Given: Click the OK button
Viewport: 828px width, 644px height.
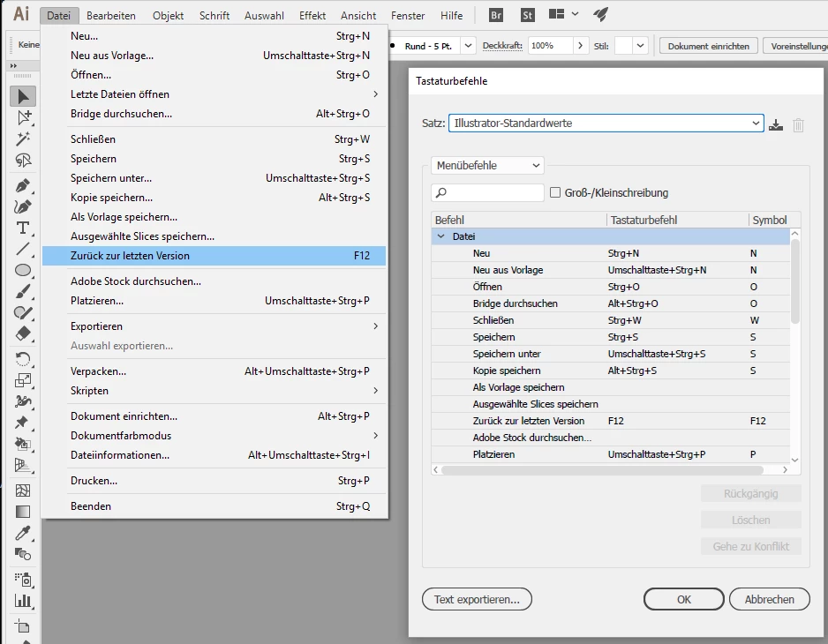Looking at the screenshot, I should point(684,599).
